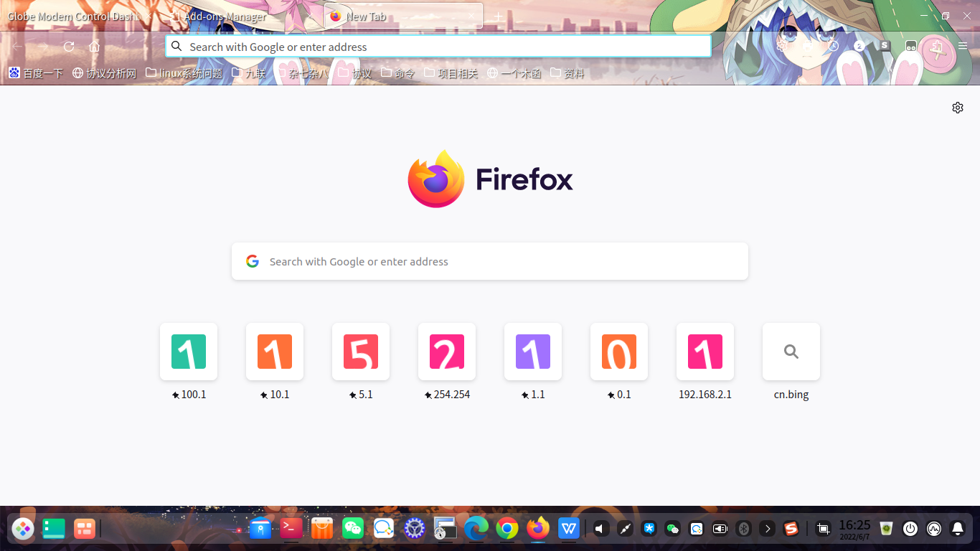Click the extension icon with badge 2

pos(858,46)
